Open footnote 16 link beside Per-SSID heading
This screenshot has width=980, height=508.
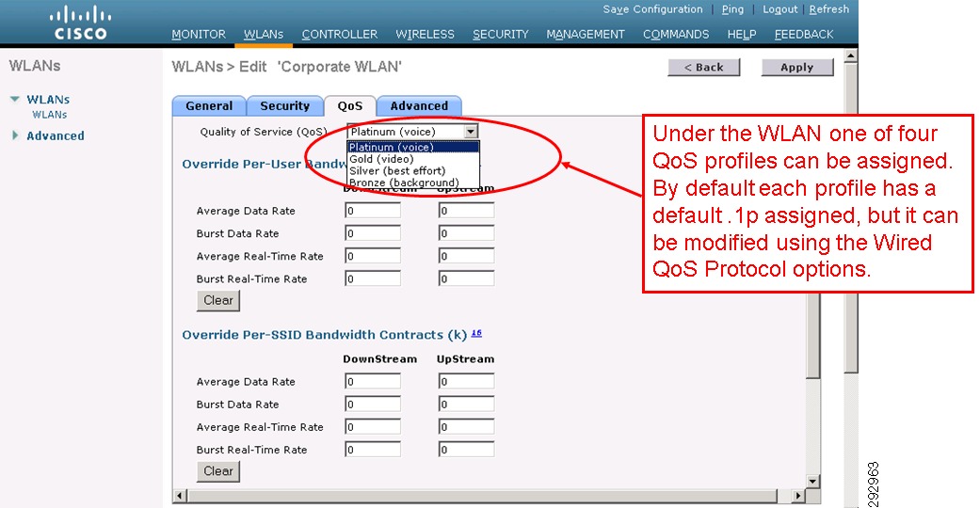476,333
